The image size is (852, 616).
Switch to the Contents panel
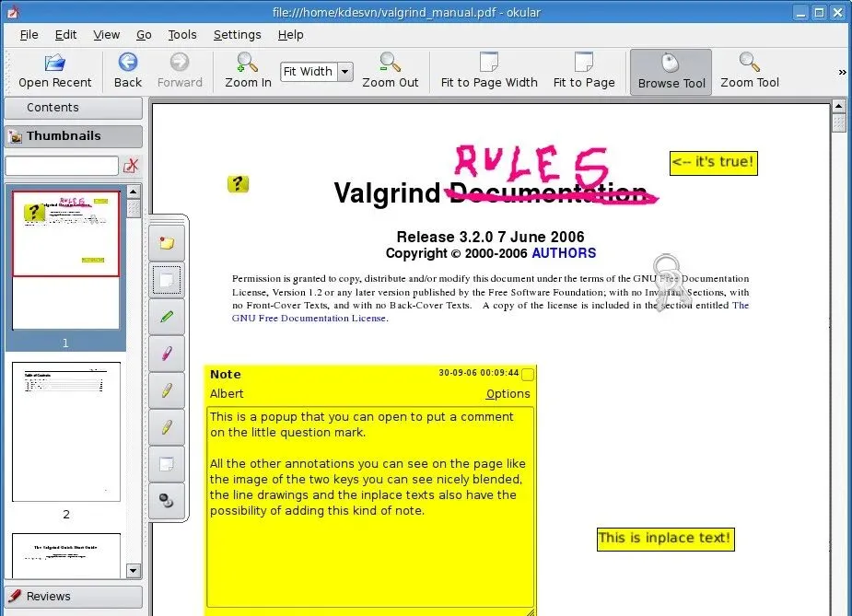click(x=74, y=108)
